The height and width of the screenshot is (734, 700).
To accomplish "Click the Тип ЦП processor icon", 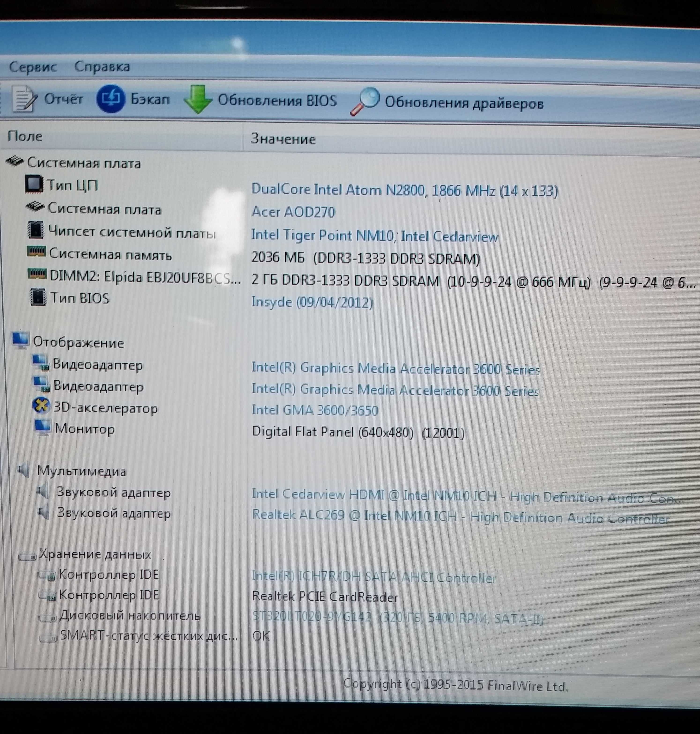I will tap(34, 184).
